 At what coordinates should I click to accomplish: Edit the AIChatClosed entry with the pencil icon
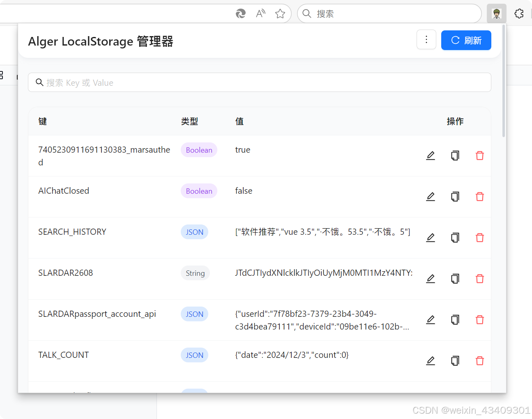(x=431, y=197)
